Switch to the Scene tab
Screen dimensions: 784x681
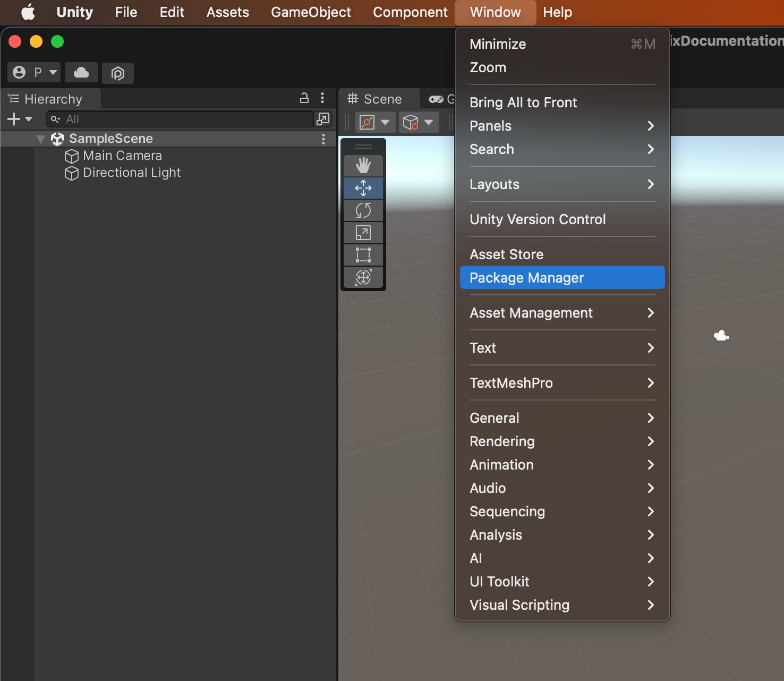click(x=375, y=99)
